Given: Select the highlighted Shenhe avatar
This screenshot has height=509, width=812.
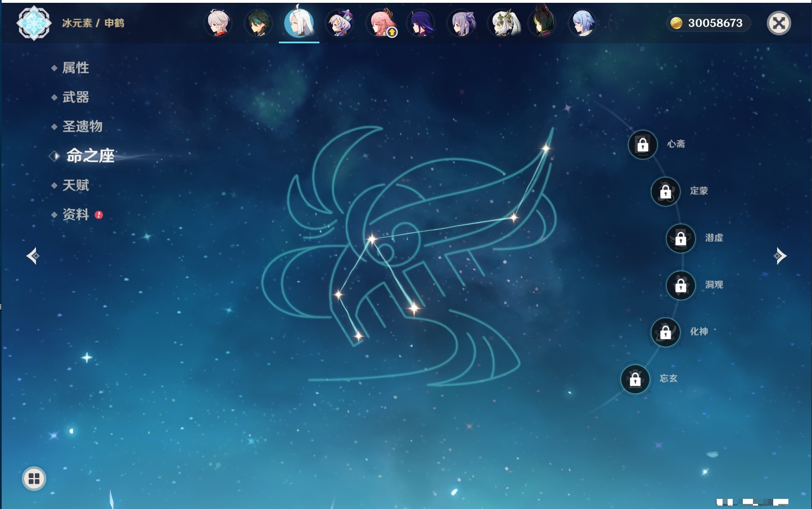Looking at the screenshot, I should [x=299, y=22].
